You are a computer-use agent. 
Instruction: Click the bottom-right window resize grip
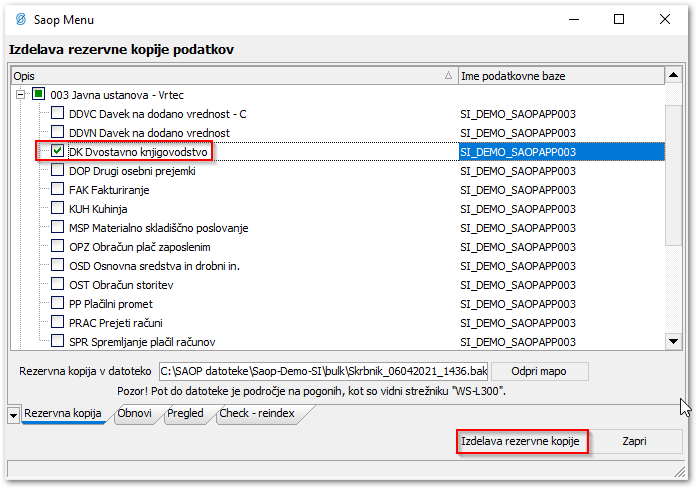pos(680,472)
